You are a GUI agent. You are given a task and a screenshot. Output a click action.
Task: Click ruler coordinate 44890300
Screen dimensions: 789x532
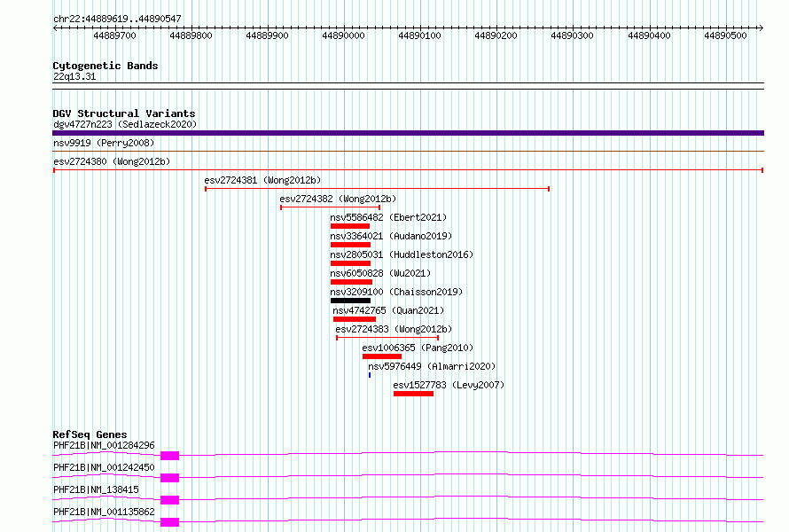tap(572, 35)
